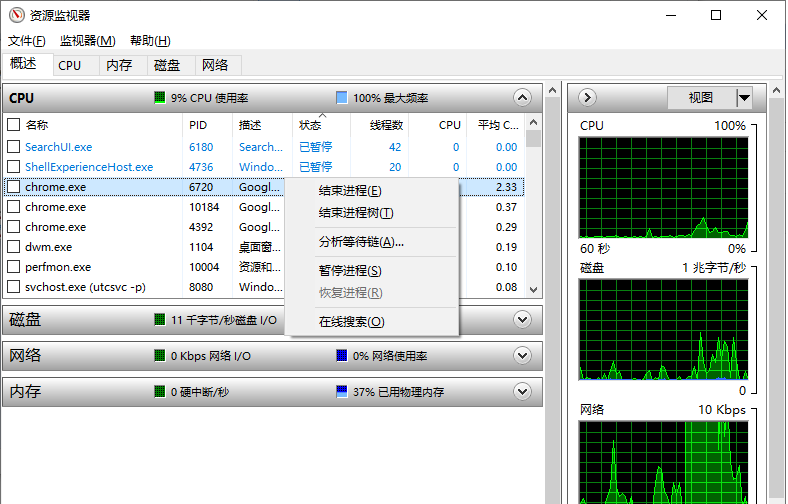Click process list scrollbar up arrow
The height and width of the screenshot is (504, 788).
[x=534, y=122]
